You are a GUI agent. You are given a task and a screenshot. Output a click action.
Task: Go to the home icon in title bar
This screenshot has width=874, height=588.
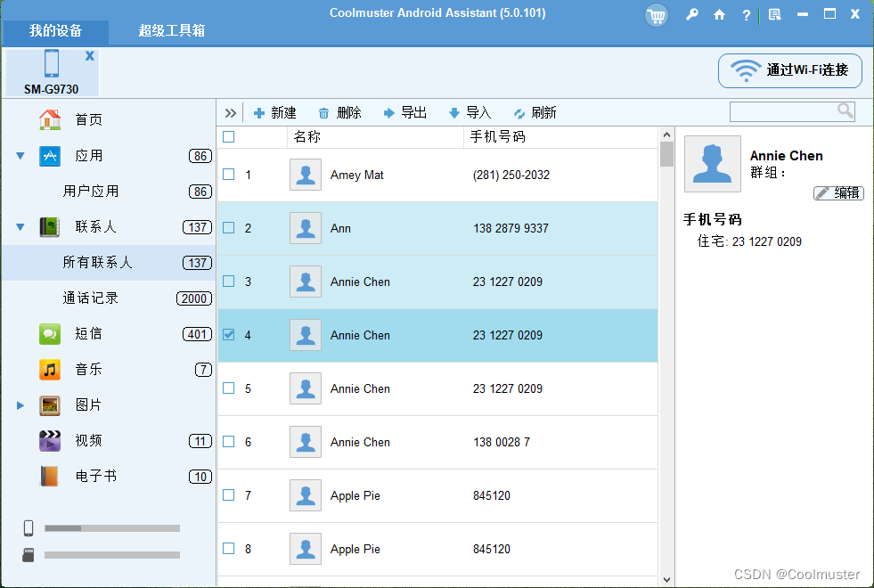point(720,14)
